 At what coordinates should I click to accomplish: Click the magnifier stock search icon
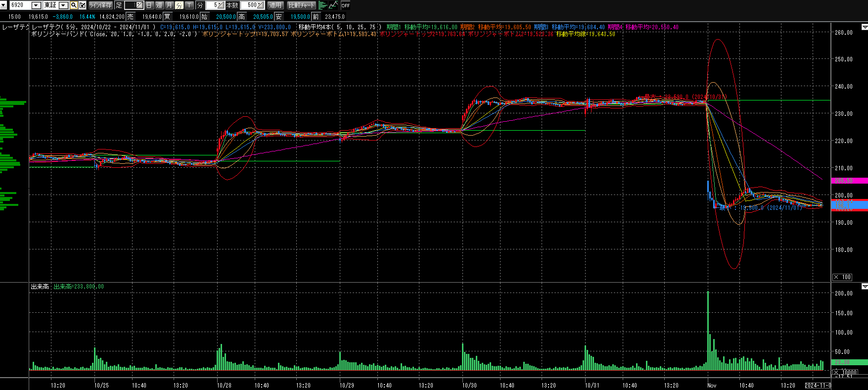[x=74, y=5]
